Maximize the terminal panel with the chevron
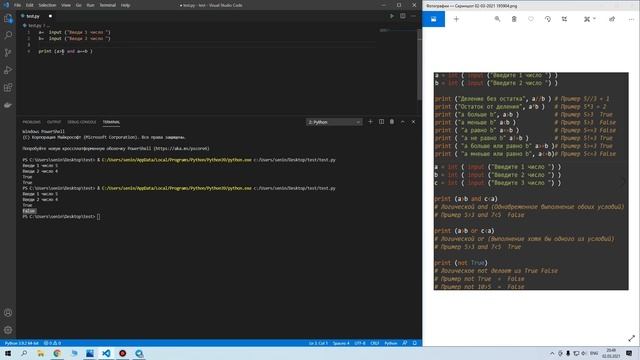This screenshot has height=360, width=640. click(x=402, y=122)
